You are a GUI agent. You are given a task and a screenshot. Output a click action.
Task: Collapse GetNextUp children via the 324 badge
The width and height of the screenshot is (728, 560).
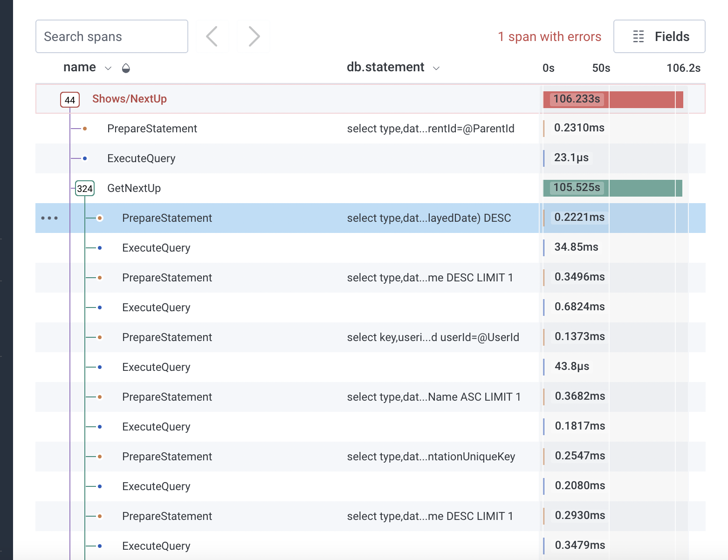(x=84, y=188)
